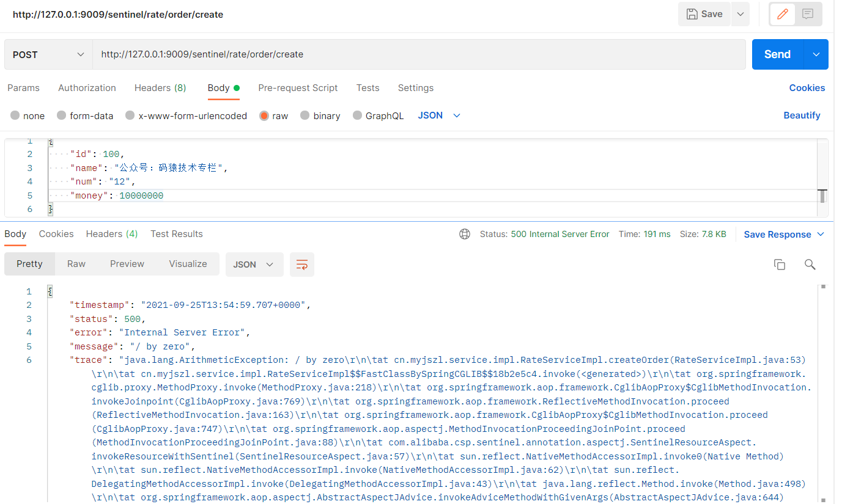The height and width of the screenshot is (504, 842).
Task: Open the Test Results tab
Action: (x=177, y=234)
